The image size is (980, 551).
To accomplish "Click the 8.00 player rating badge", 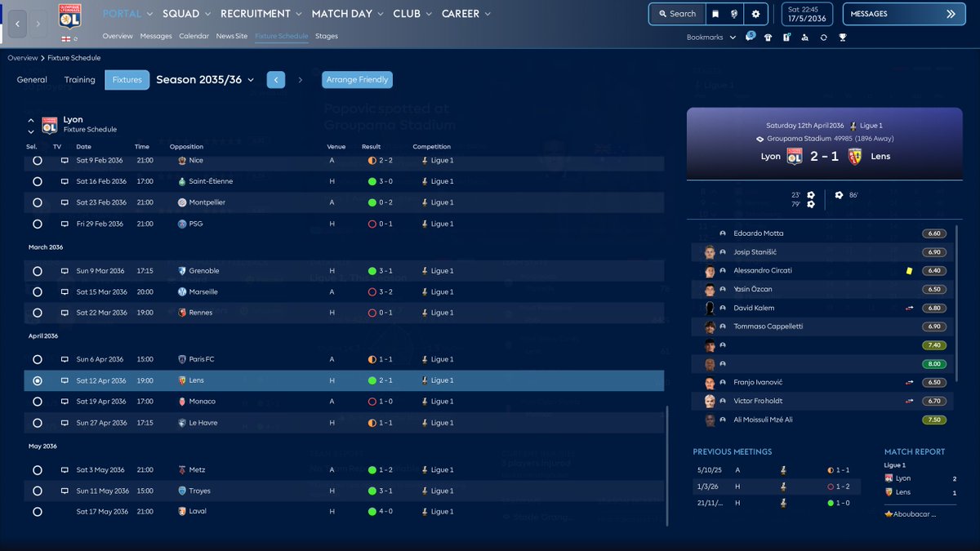I will [935, 364].
